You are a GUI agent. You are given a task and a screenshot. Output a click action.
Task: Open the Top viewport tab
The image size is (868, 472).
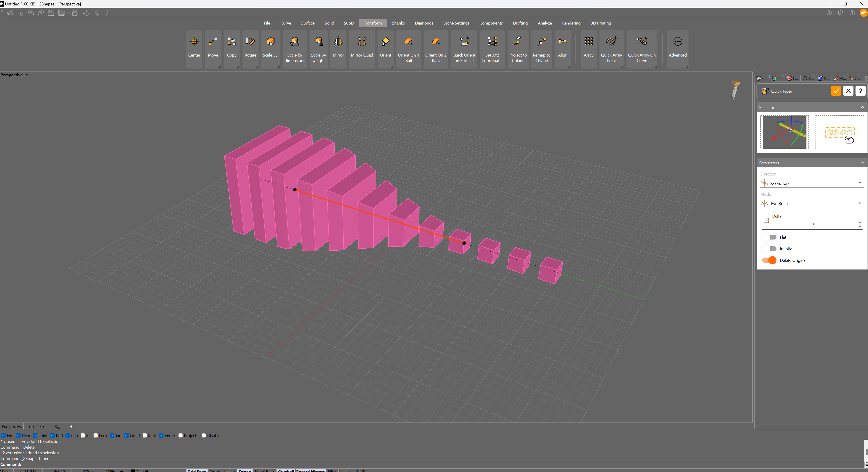pos(30,427)
